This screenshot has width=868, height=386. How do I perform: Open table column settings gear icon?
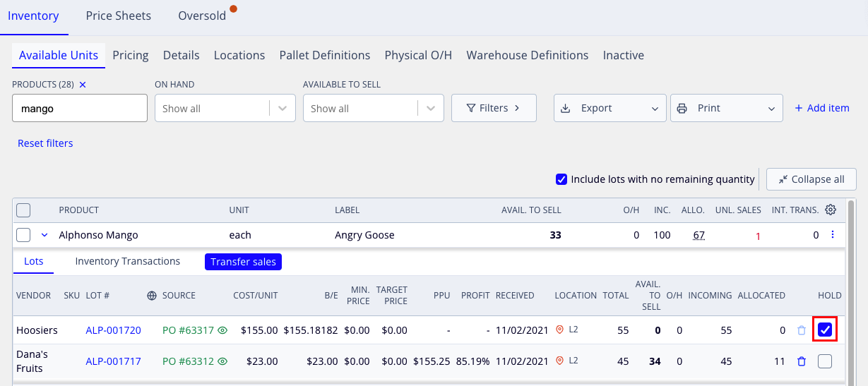(831, 210)
